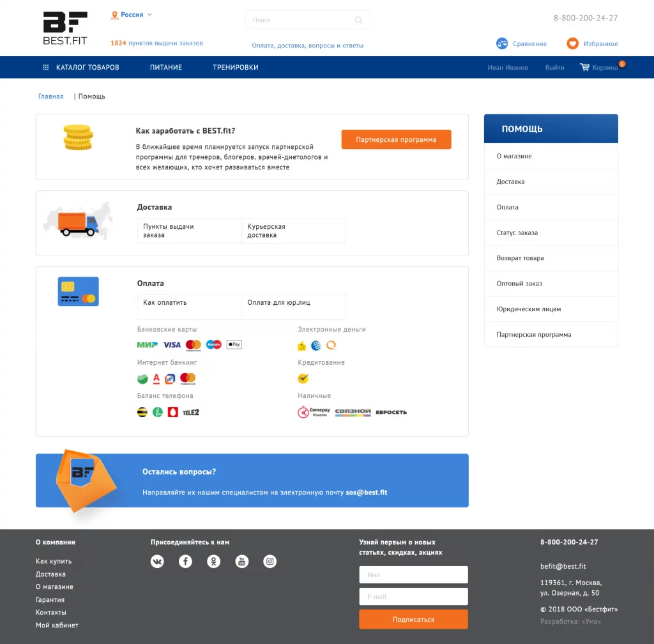Image resolution: width=654 pixels, height=644 pixels.
Task: Click the Евросеть logo
Action: click(392, 412)
